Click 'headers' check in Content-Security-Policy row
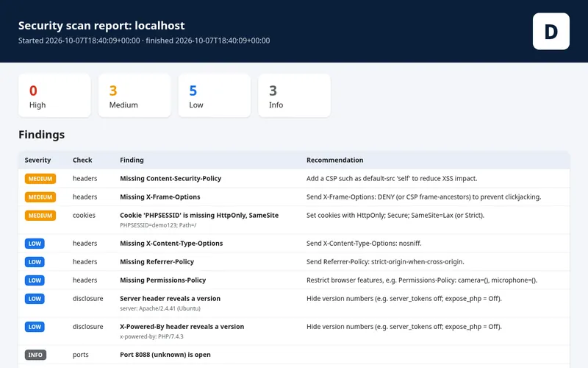This screenshot has height=368, width=588. [x=85, y=178]
